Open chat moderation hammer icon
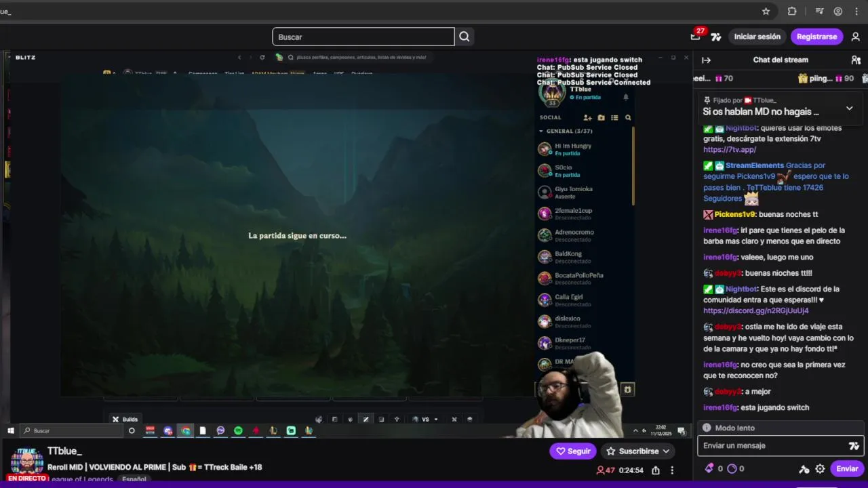This screenshot has height=488, width=868. [804, 469]
